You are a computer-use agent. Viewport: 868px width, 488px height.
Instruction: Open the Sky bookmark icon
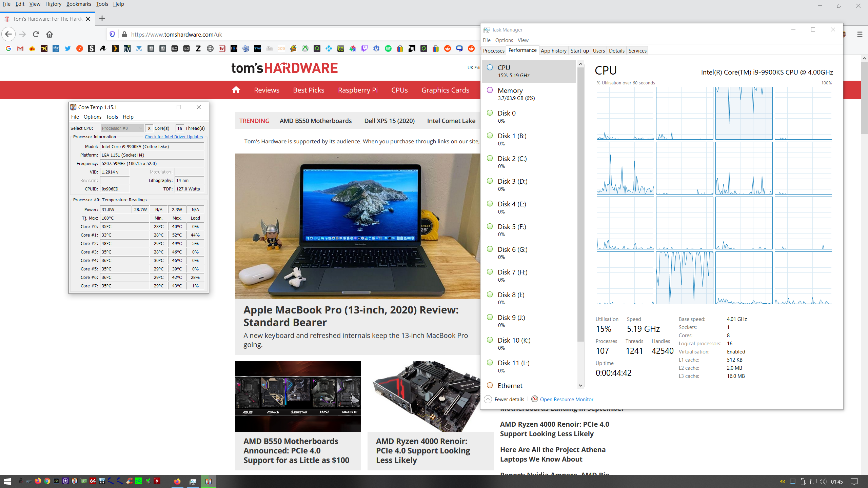click(56, 48)
